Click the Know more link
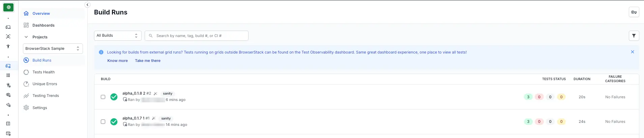644x138 pixels. tap(117, 61)
